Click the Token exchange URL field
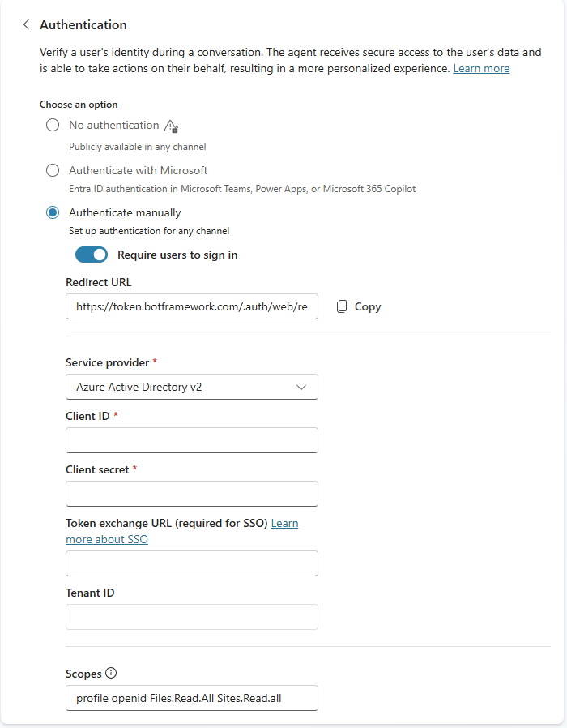 [191, 563]
